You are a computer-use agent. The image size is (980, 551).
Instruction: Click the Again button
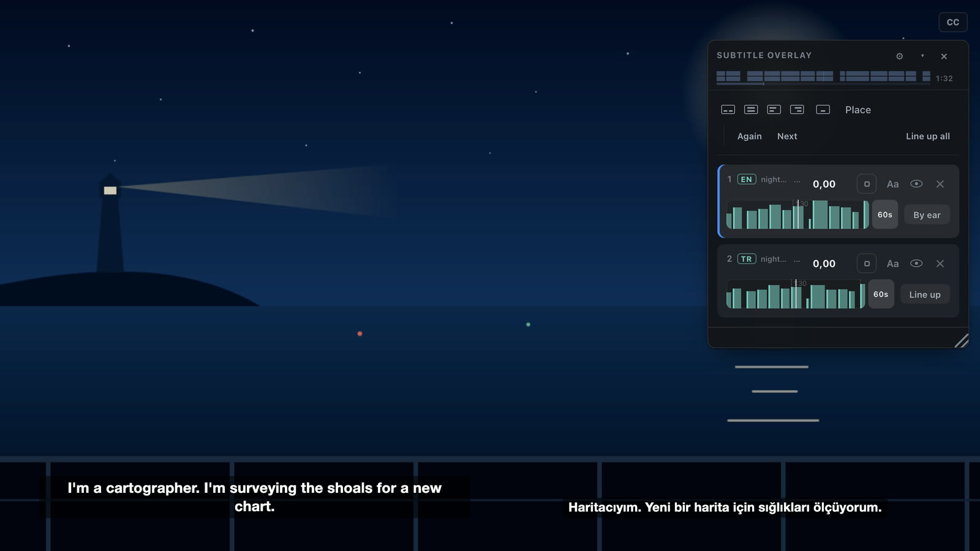click(x=749, y=137)
